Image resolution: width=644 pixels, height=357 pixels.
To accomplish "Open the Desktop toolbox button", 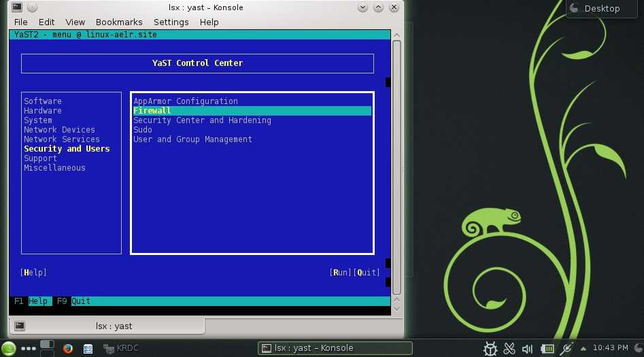I will (602, 9).
